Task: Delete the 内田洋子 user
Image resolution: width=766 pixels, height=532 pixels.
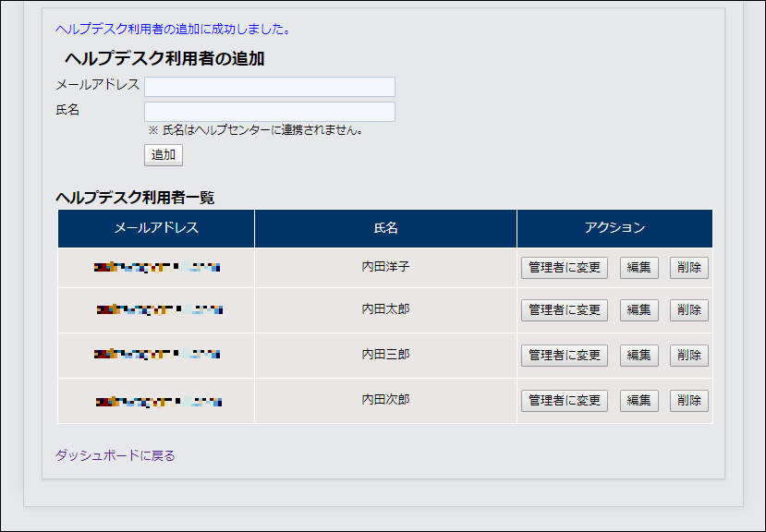Action: pos(688,268)
